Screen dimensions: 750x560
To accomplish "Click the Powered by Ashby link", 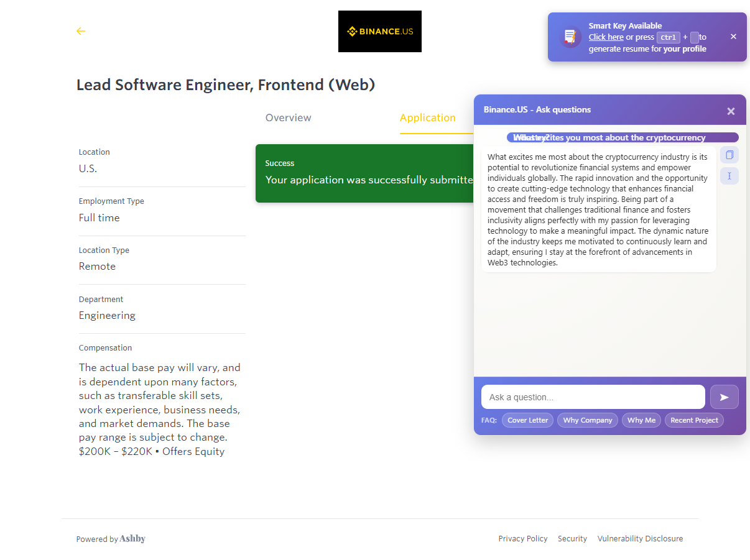I will [x=111, y=539].
